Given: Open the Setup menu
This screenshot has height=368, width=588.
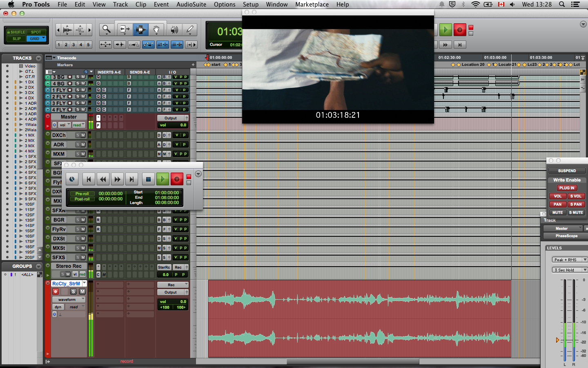Looking at the screenshot, I should 250,4.
